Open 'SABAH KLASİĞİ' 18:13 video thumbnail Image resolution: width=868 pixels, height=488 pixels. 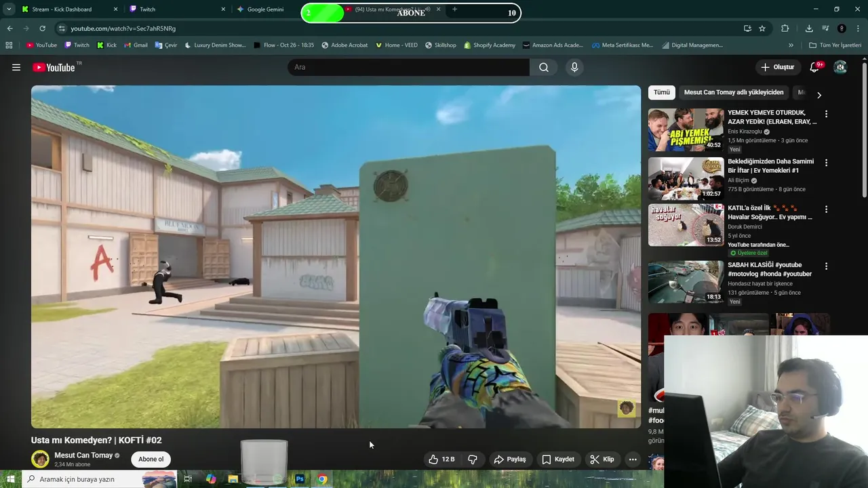click(x=686, y=282)
